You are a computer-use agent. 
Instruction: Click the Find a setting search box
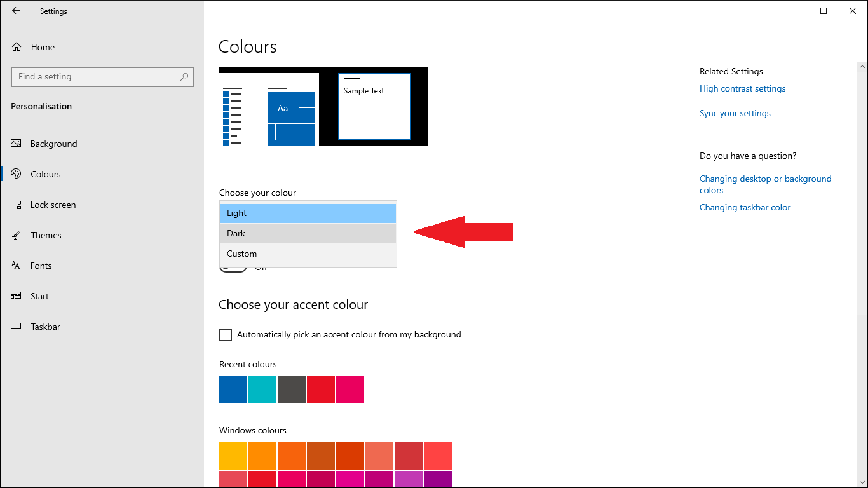[x=95, y=77]
